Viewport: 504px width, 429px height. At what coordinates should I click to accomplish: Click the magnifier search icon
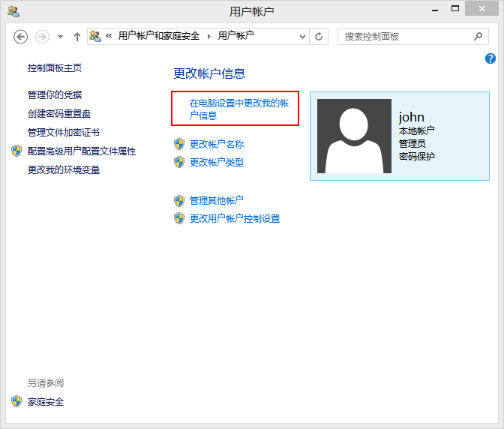(x=478, y=36)
